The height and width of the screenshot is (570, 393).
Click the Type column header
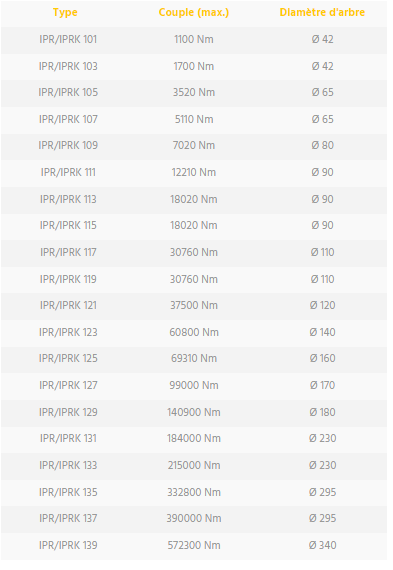coord(65,13)
